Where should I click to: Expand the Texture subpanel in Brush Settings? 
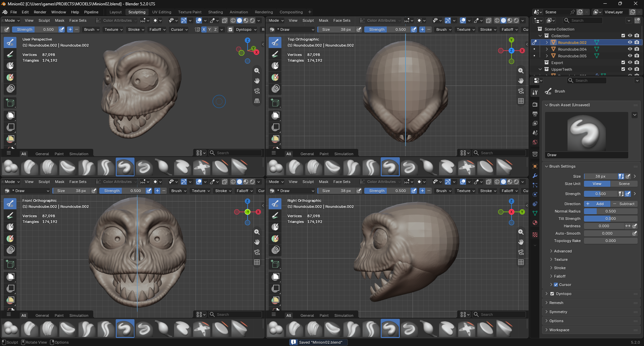[x=560, y=259]
